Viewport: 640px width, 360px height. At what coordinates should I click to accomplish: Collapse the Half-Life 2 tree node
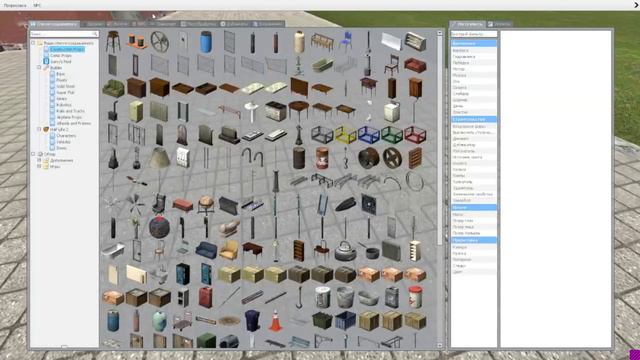click(x=40, y=129)
